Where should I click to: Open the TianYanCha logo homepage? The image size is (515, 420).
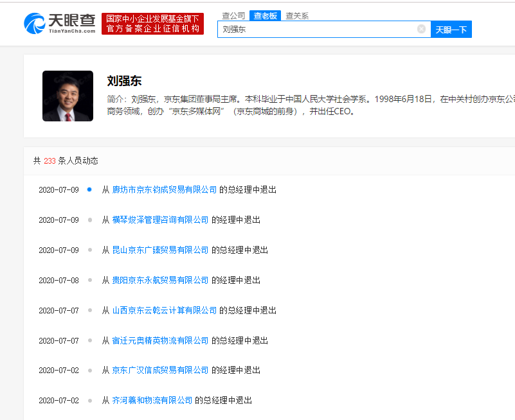pos(59,23)
